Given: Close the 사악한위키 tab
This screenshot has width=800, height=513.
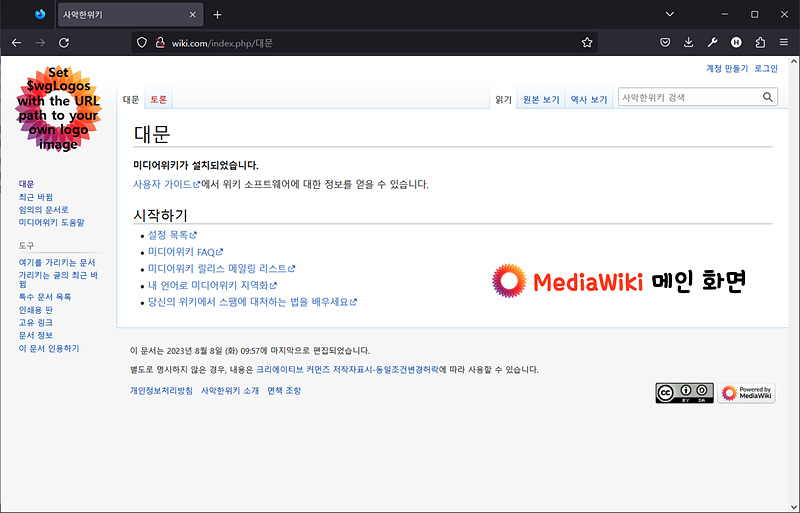Looking at the screenshot, I should 192,15.
